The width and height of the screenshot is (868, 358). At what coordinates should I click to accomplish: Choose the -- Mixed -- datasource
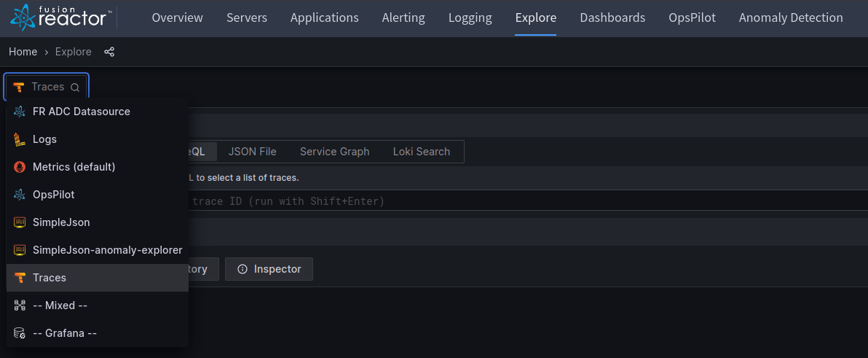tap(98, 306)
